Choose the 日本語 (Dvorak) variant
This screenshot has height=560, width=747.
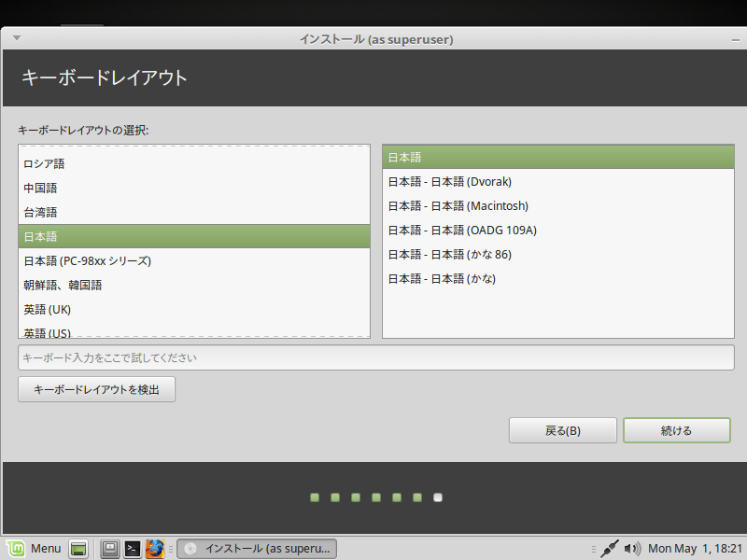pos(558,182)
